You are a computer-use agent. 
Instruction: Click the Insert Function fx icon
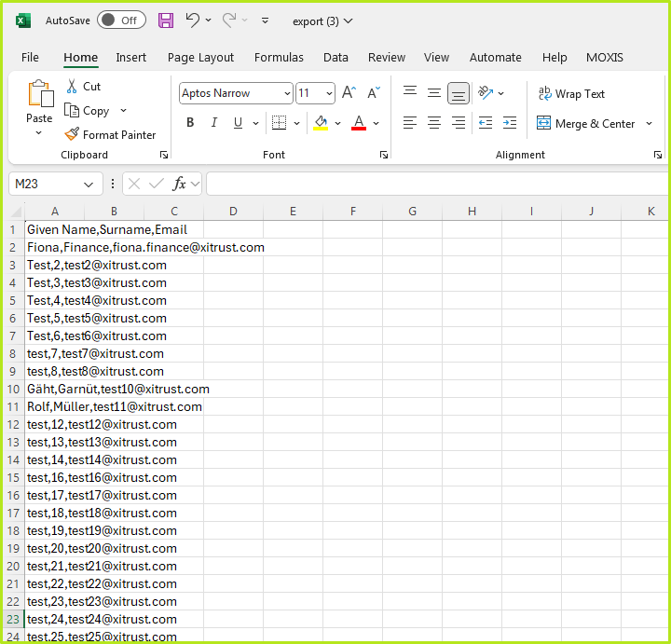pyautogui.click(x=179, y=185)
